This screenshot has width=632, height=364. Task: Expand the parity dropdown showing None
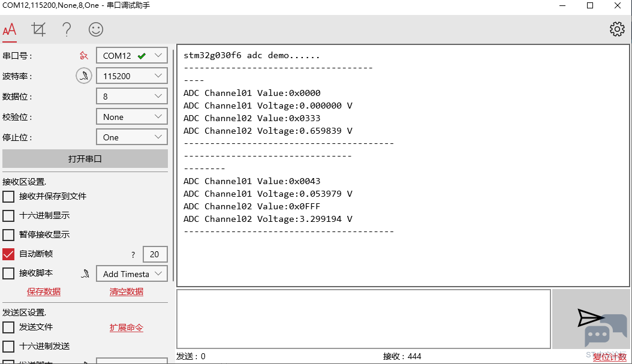point(132,117)
